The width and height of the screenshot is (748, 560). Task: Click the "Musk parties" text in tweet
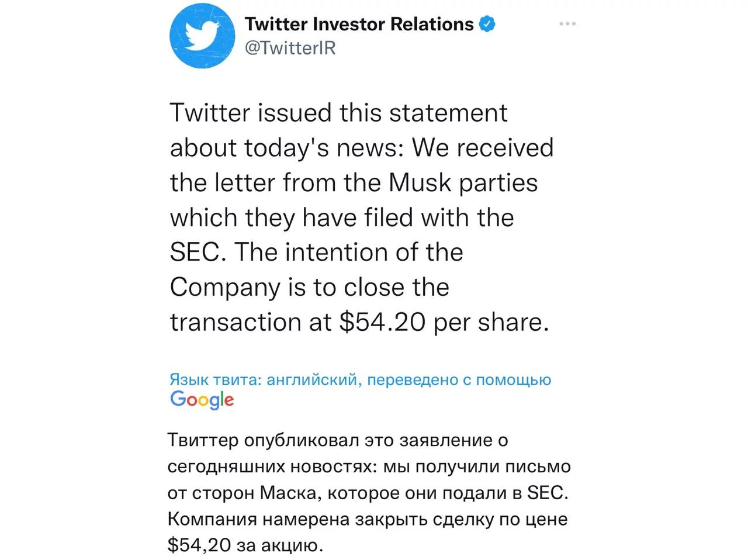point(463,182)
